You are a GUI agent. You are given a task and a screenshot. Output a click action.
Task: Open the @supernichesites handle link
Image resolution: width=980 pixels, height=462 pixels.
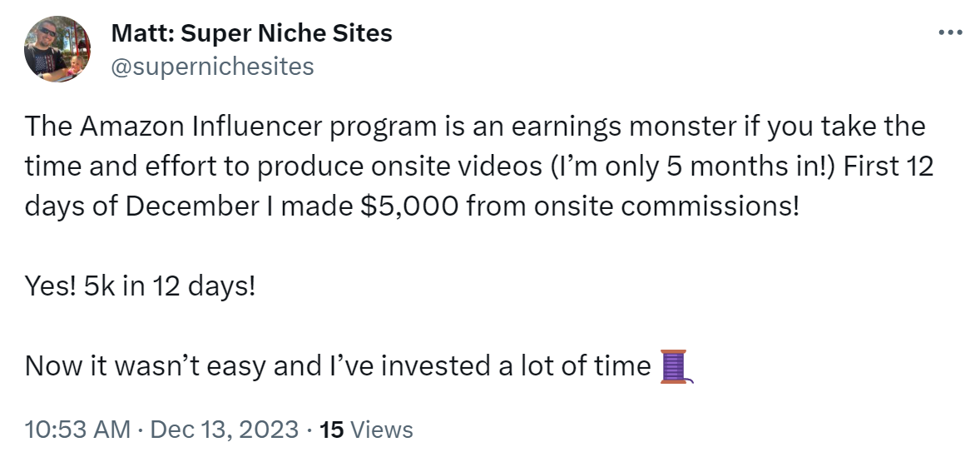point(212,66)
